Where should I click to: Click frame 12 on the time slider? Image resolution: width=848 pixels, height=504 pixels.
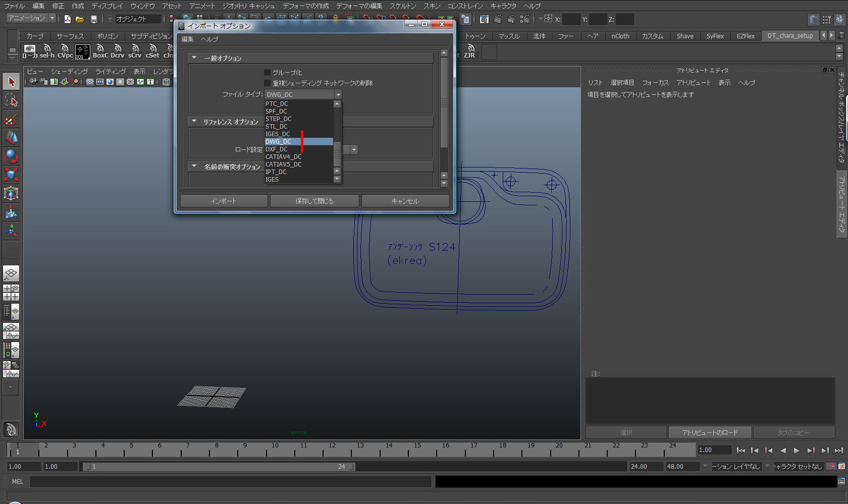tap(332, 449)
